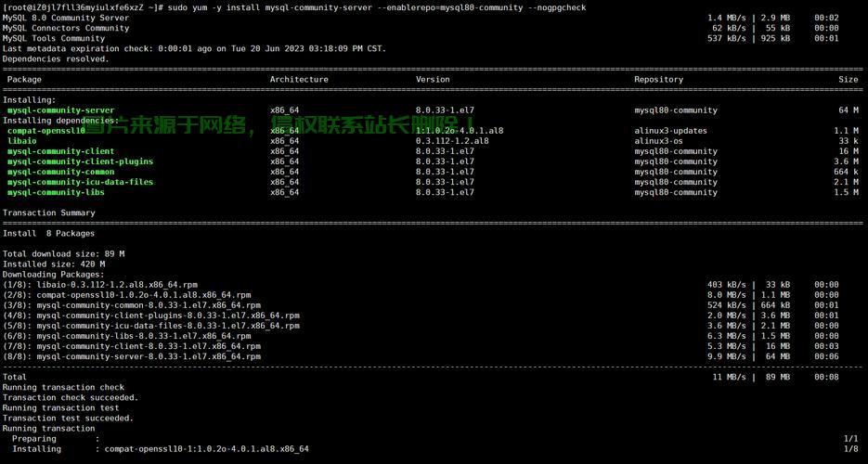868x464 pixels.
Task: Select the 'mysql-community-icu-data-files' package name
Action: [x=80, y=182]
